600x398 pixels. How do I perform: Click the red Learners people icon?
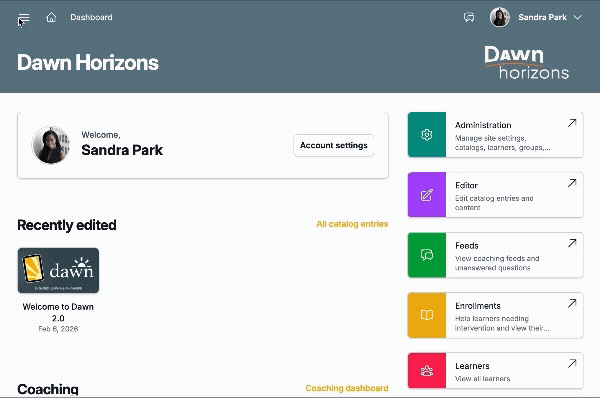pos(427,370)
